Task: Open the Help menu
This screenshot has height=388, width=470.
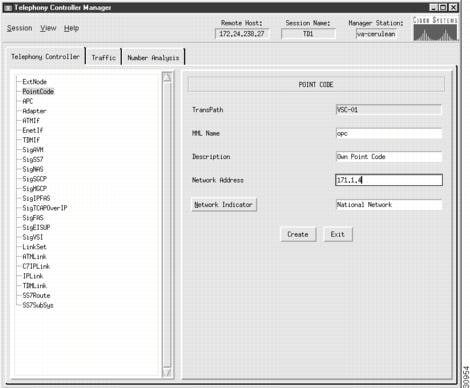Action: tap(71, 28)
